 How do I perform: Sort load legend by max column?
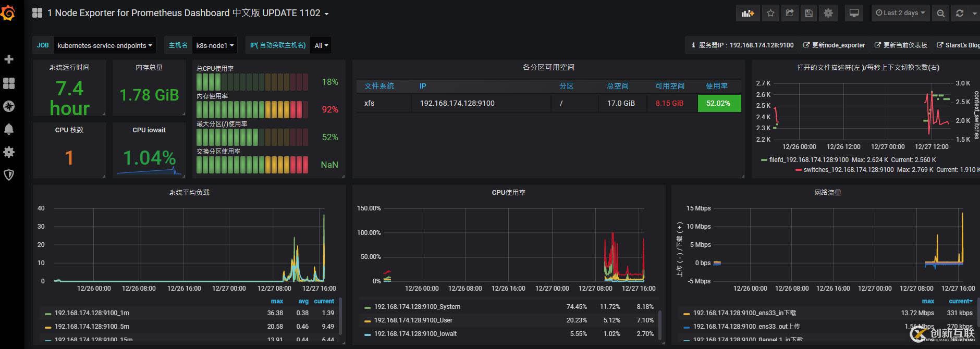pos(277,301)
